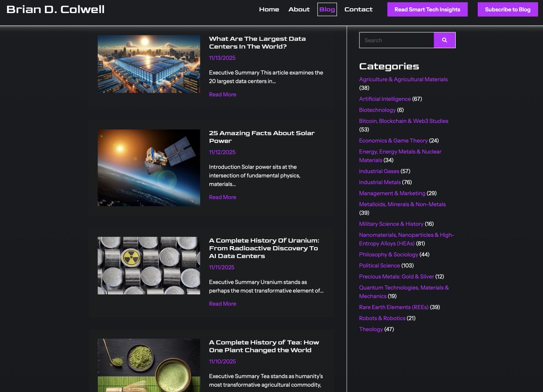Screen dimensions: 543x392
Task: Open Economics & Game Theory category
Action: point(393,141)
